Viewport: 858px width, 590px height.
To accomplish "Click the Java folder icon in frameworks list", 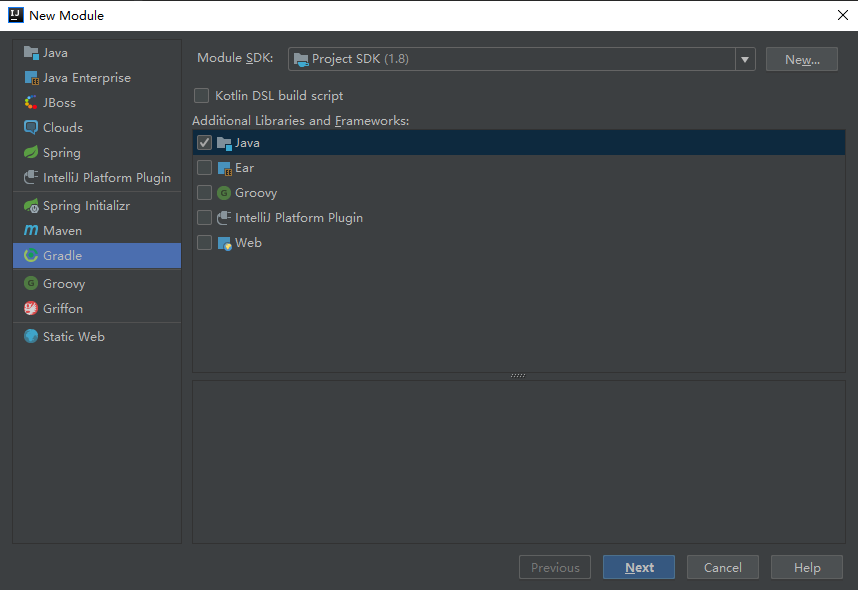I will 224,143.
